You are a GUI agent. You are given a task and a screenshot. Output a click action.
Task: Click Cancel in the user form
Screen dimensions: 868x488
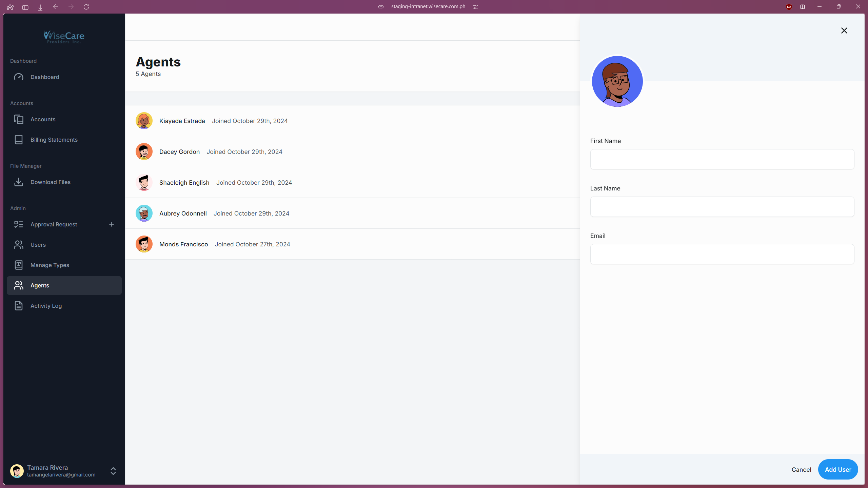[801, 469]
